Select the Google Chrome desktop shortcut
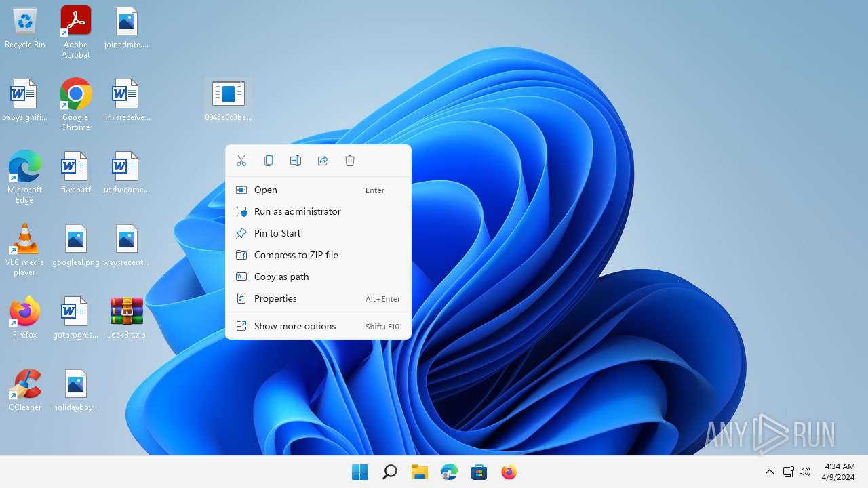This screenshot has width=868, height=488. point(76,104)
